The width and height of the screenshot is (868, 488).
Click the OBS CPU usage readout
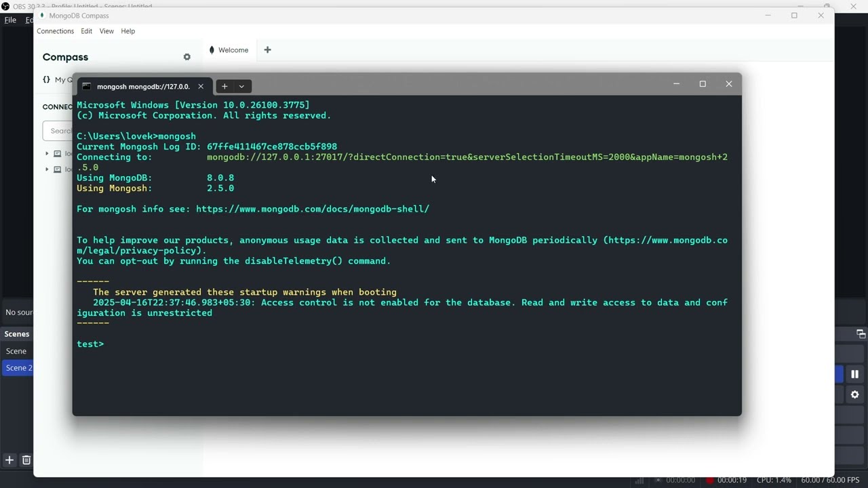(x=774, y=480)
